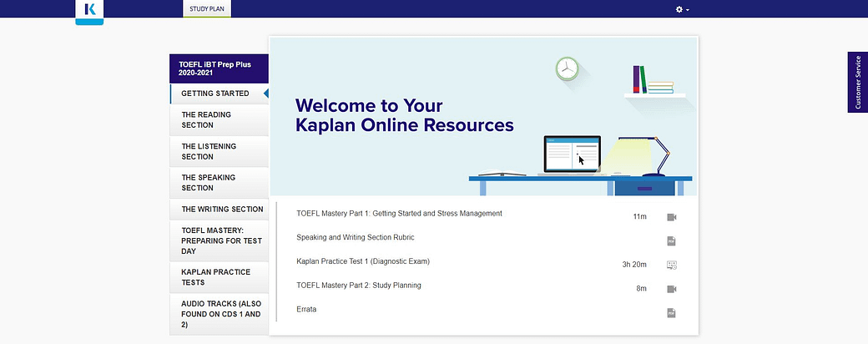Click video camera icon for Mastery Part 1
The width and height of the screenshot is (868, 344).
tap(672, 217)
